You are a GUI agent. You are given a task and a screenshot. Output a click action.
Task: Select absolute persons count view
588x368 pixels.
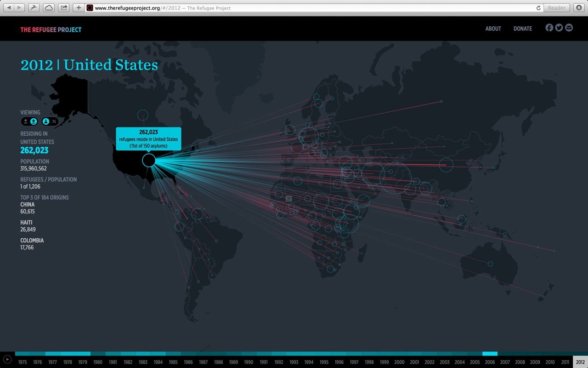pyautogui.click(x=46, y=121)
